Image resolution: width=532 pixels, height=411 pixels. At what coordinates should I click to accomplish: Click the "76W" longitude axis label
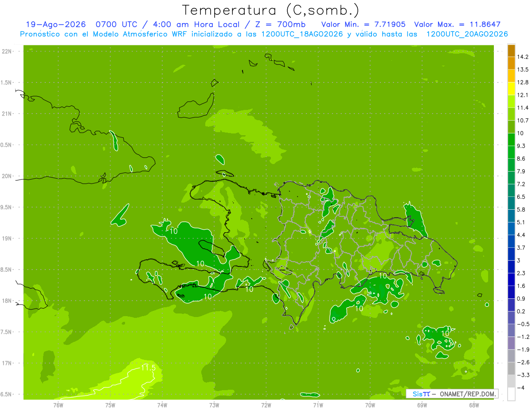[58, 405]
